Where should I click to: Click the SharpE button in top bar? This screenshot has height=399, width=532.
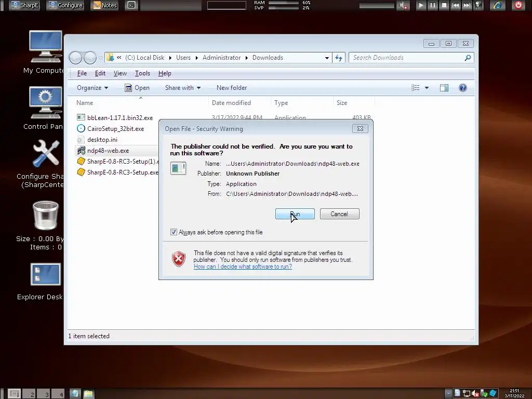click(x=24, y=5)
